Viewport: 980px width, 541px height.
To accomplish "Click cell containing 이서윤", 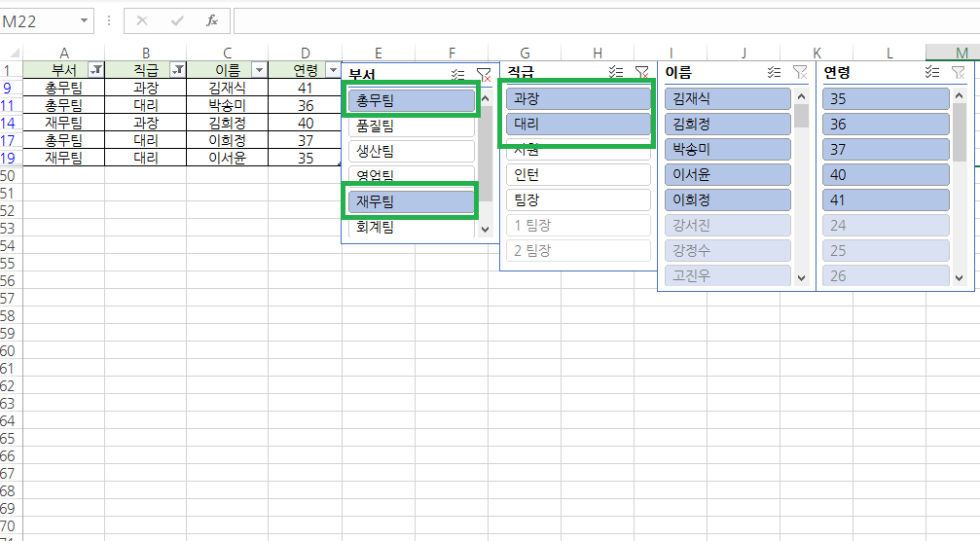I will pyautogui.click(x=227, y=158).
